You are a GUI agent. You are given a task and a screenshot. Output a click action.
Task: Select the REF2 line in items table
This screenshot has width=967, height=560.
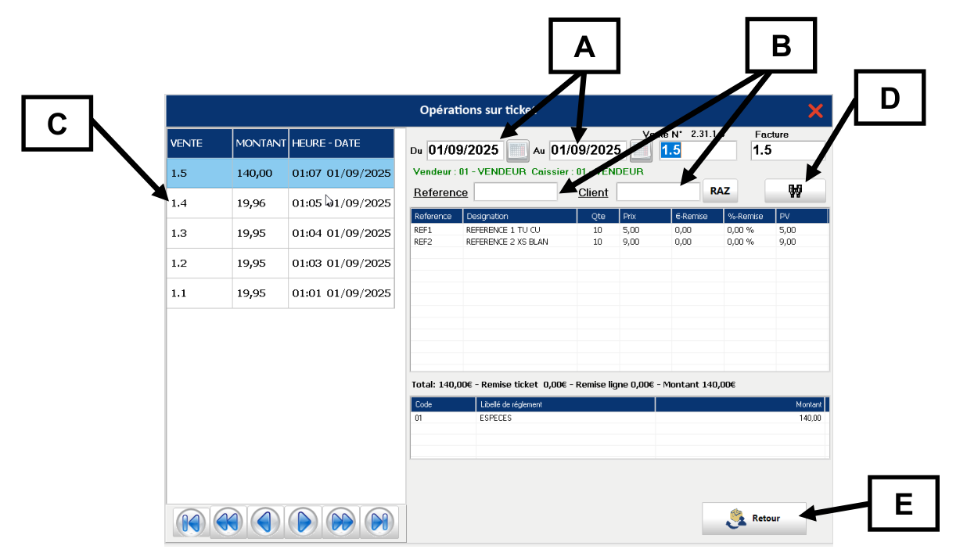click(619, 242)
